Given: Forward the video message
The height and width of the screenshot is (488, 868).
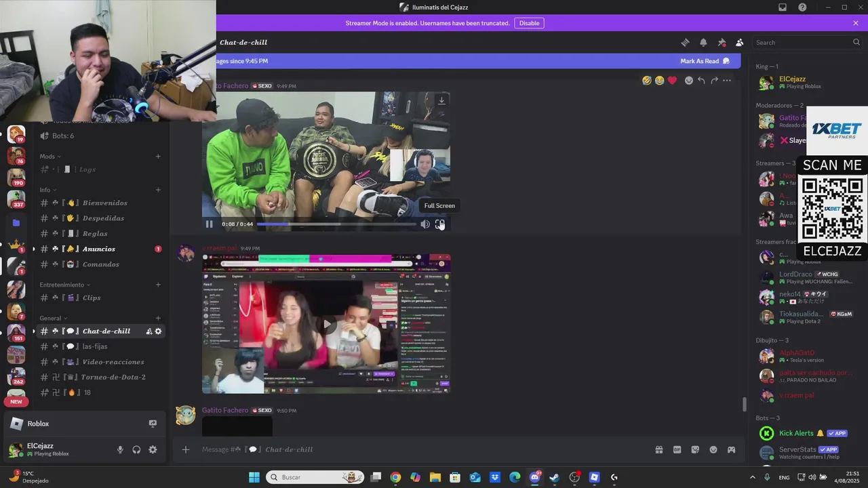Looking at the screenshot, I should 714,80.
